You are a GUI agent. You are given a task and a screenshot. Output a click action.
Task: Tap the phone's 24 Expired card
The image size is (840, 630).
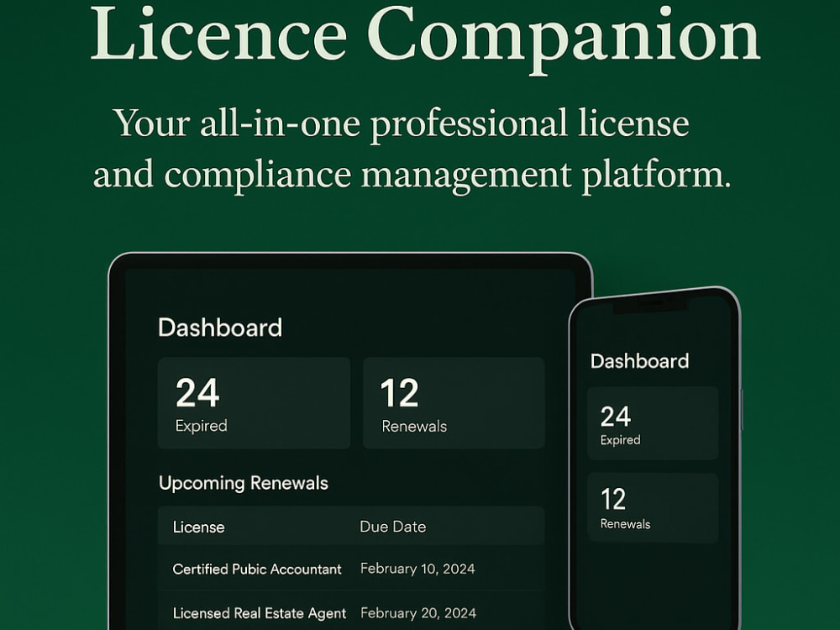click(x=653, y=423)
